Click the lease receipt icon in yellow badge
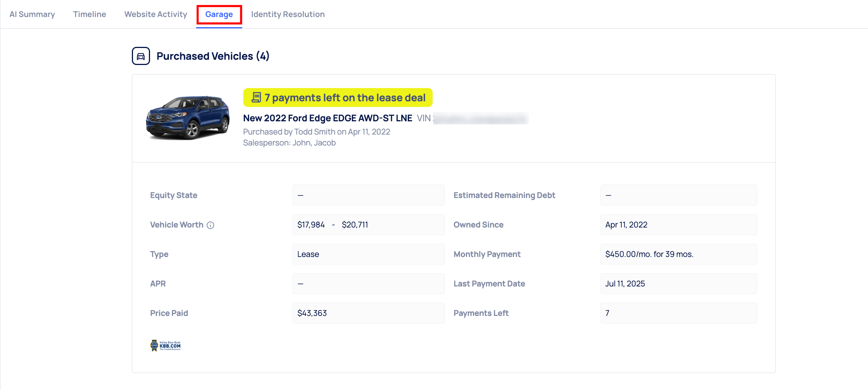Screen dimensions: 868x390 click(256, 97)
